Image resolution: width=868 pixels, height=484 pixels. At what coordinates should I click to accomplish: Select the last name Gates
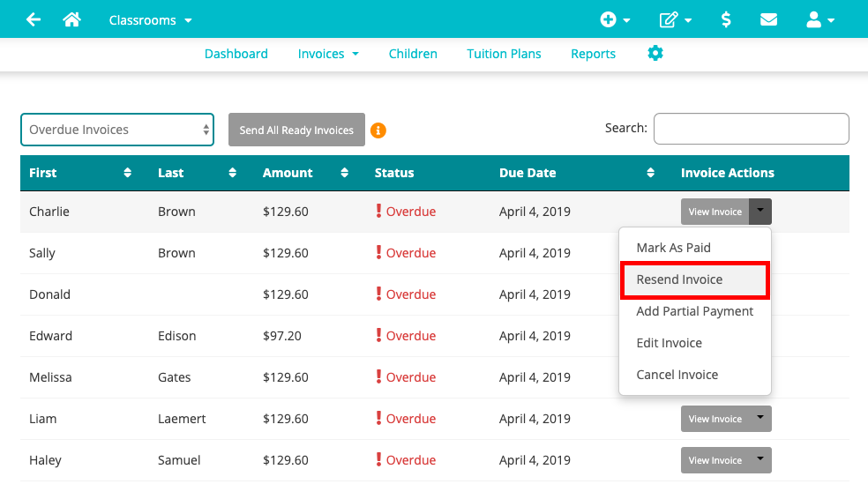point(174,378)
